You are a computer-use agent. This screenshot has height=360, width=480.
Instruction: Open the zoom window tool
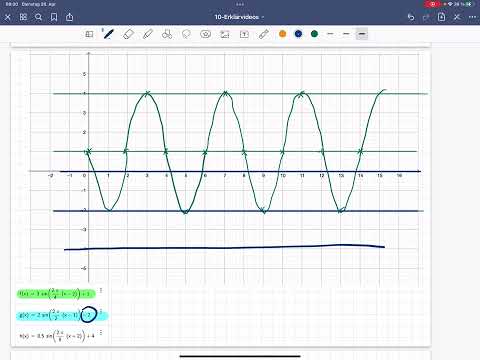click(89, 34)
